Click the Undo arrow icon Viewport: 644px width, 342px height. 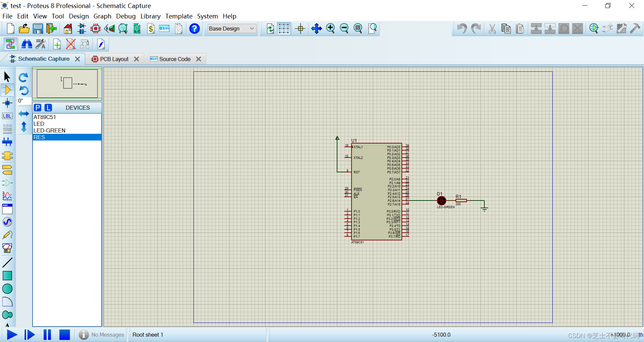click(x=462, y=28)
